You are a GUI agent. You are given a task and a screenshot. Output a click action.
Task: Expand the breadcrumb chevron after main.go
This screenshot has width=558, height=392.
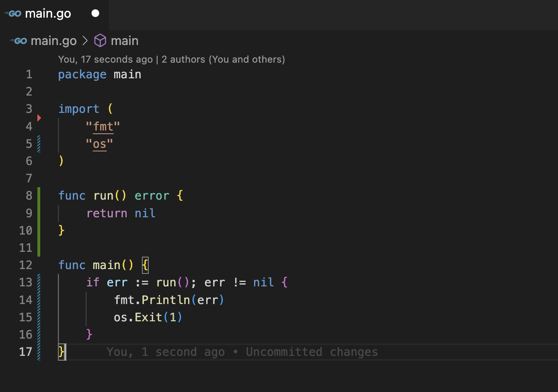(x=85, y=41)
